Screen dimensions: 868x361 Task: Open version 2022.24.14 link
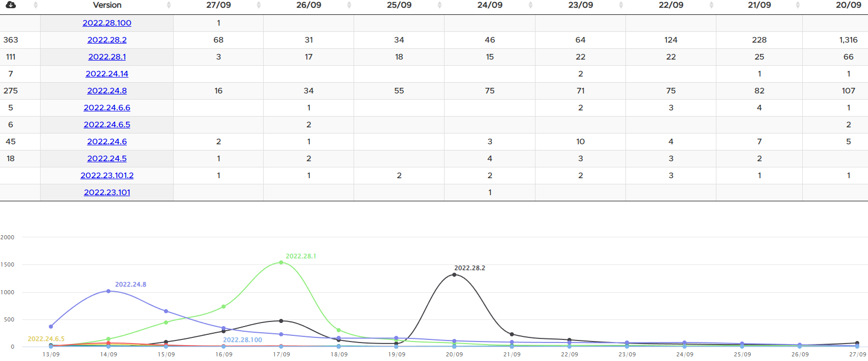pyautogui.click(x=107, y=74)
